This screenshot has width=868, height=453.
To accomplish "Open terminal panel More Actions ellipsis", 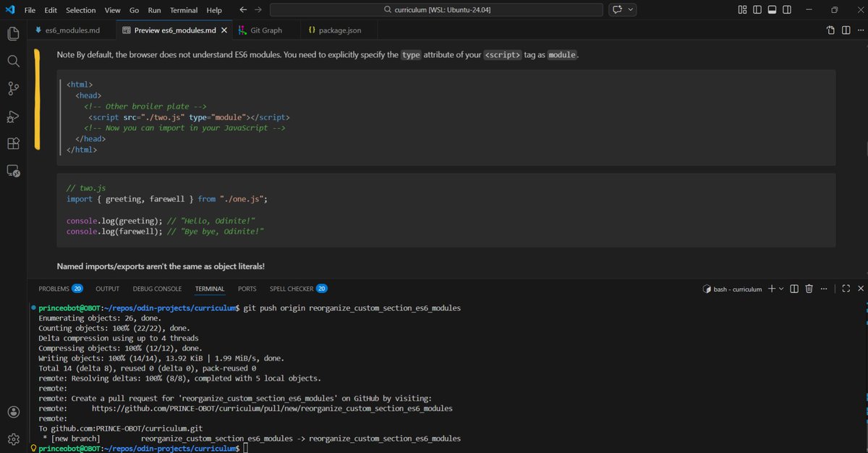I will click(825, 289).
